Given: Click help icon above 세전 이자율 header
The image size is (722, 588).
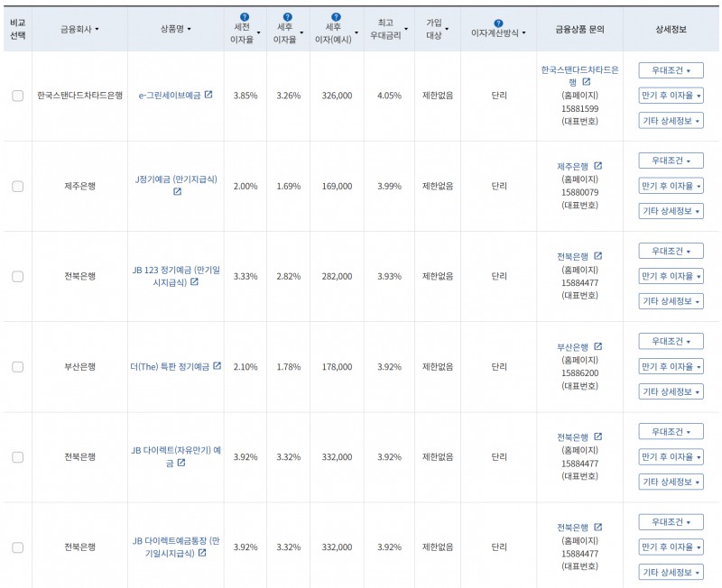Looking at the screenshot, I should [x=245, y=17].
